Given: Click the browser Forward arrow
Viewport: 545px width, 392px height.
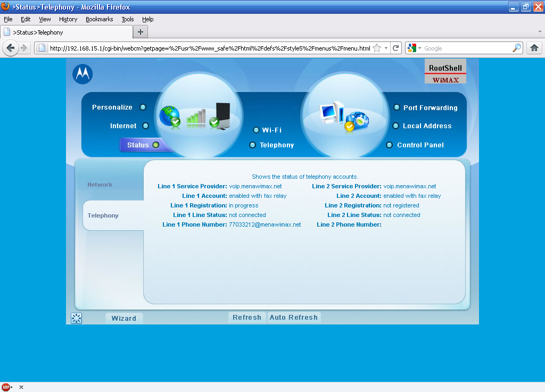Looking at the screenshot, I should [x=23, y=48].
